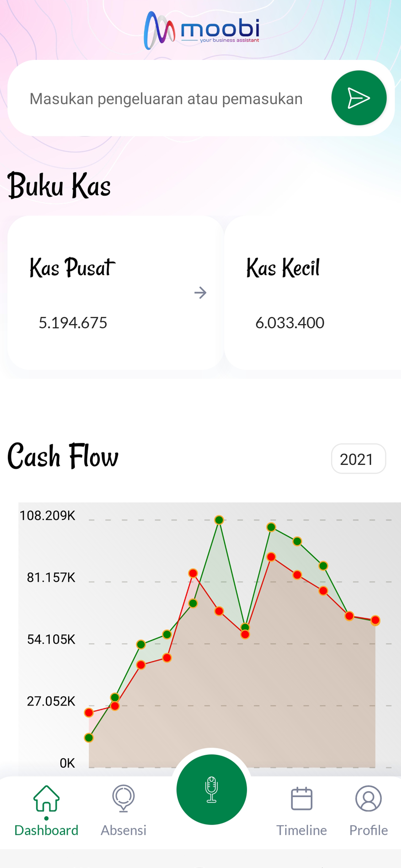The width and height of the screenshot is (401, 868).
Task: Focus the Masukan pengeluaran atau pemasukan field
Action: [166, 99]
